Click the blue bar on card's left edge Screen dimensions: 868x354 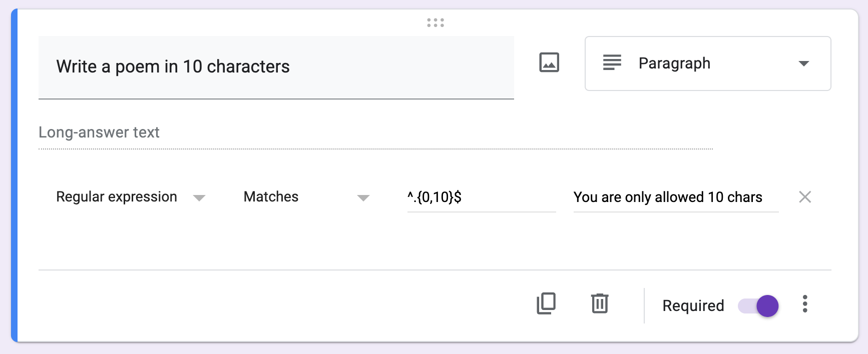click(15, 175)
